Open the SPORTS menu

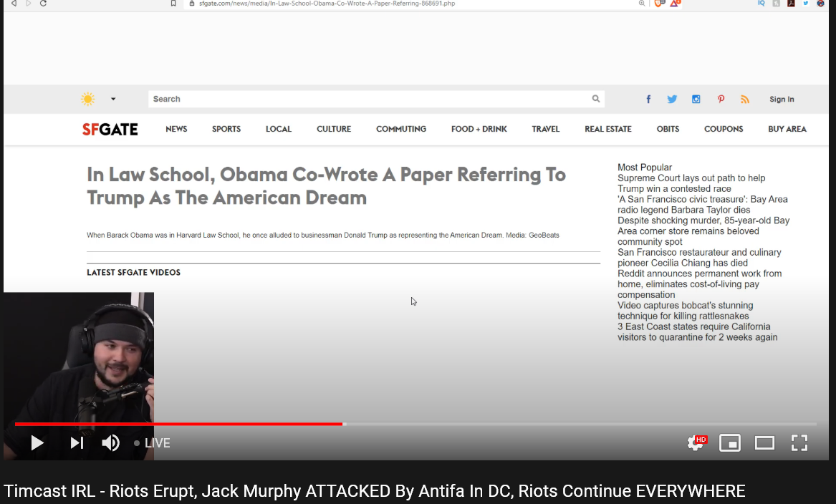(x=226, y=129)
